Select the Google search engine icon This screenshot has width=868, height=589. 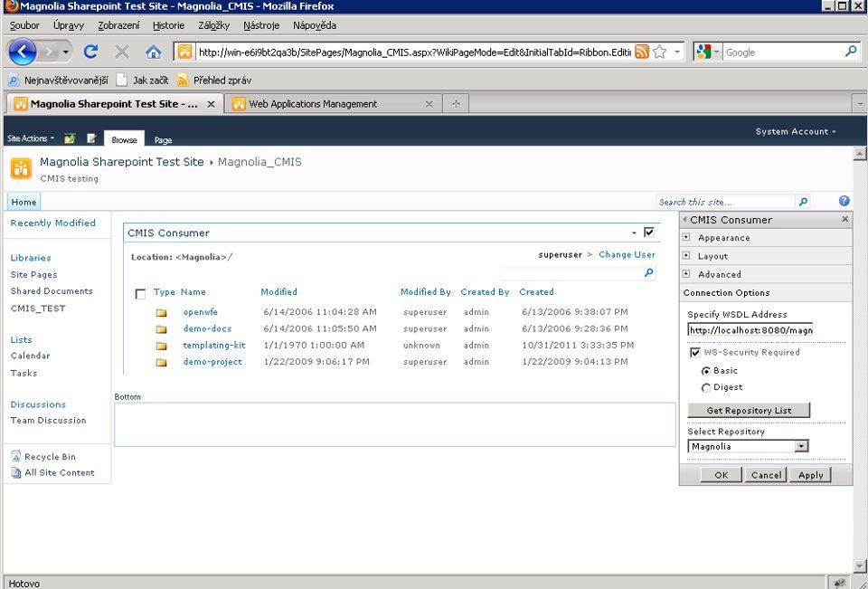tap(703, 52)
